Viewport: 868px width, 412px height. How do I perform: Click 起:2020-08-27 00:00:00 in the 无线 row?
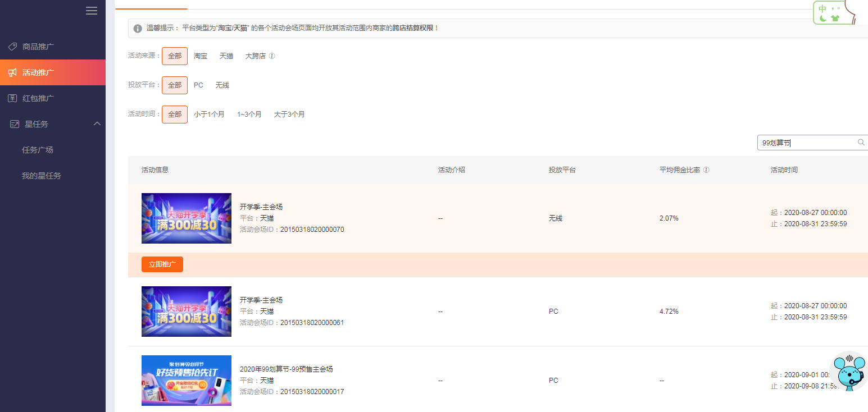point(809,213)
